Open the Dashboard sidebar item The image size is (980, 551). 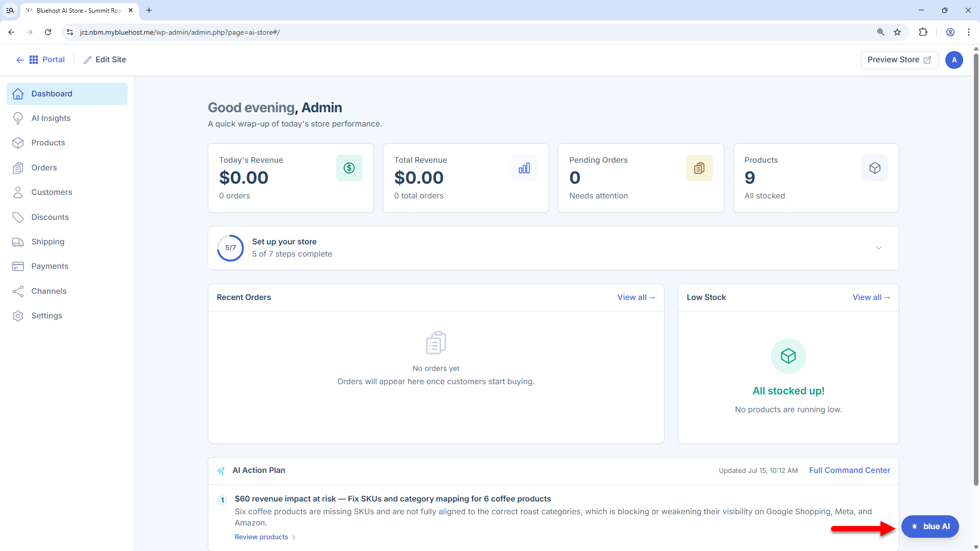point(67,94)
